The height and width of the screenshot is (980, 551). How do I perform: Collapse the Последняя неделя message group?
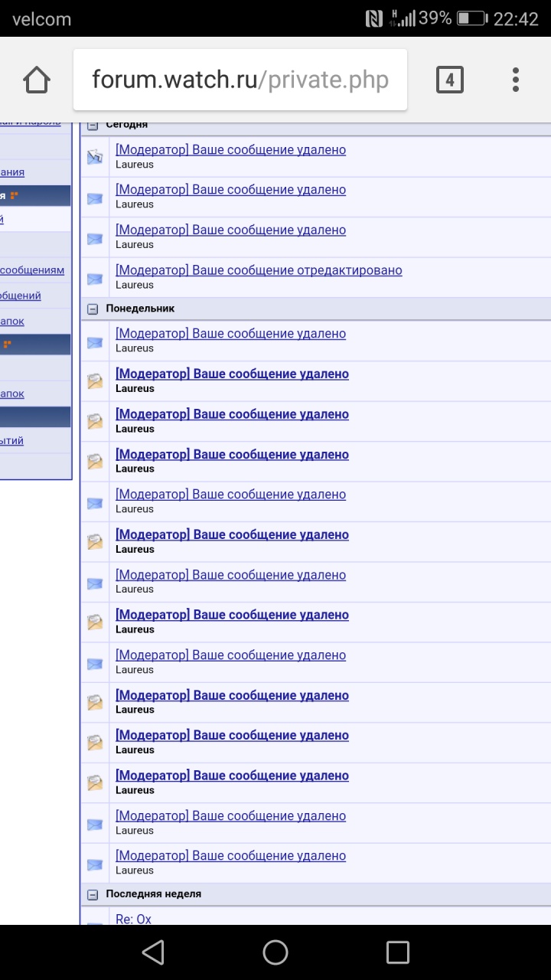93,894
